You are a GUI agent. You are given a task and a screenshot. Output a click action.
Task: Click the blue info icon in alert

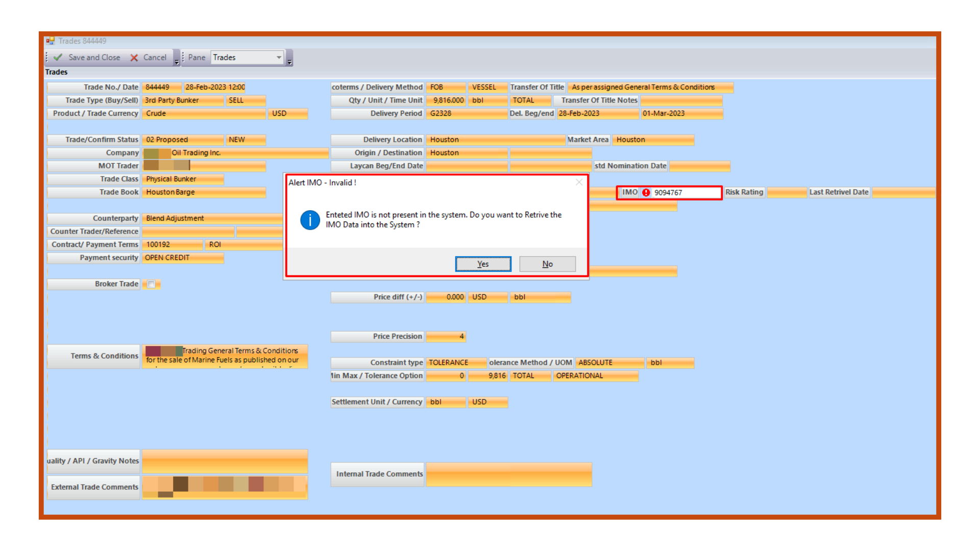tap(310, 220)
